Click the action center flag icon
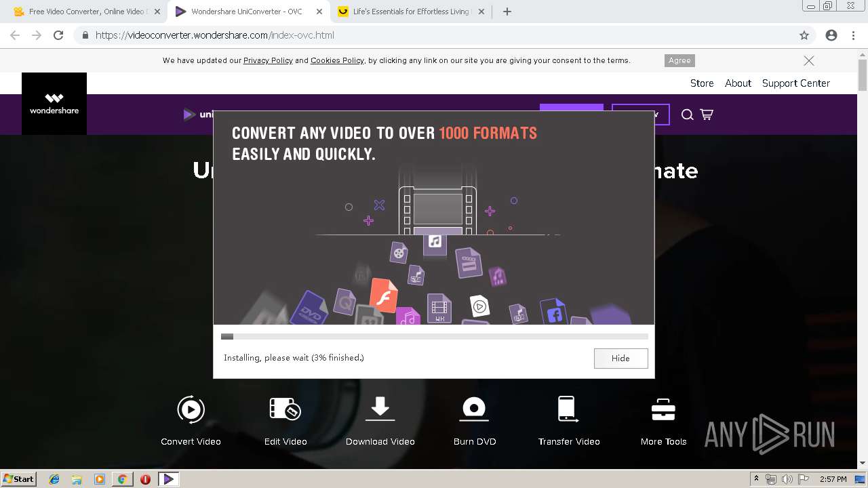Image resolution: width=868 pixels, height=488 pixels. pyautogui.click(x=802, y=479)
